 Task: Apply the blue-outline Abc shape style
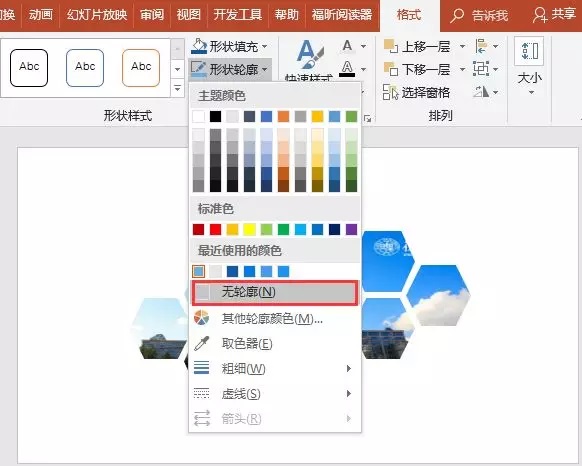point(85,68)
